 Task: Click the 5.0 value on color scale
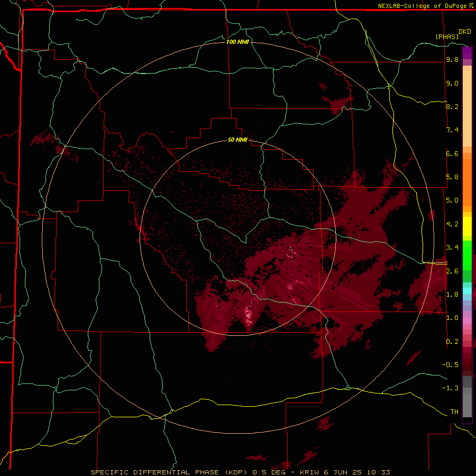pos(452,200)
